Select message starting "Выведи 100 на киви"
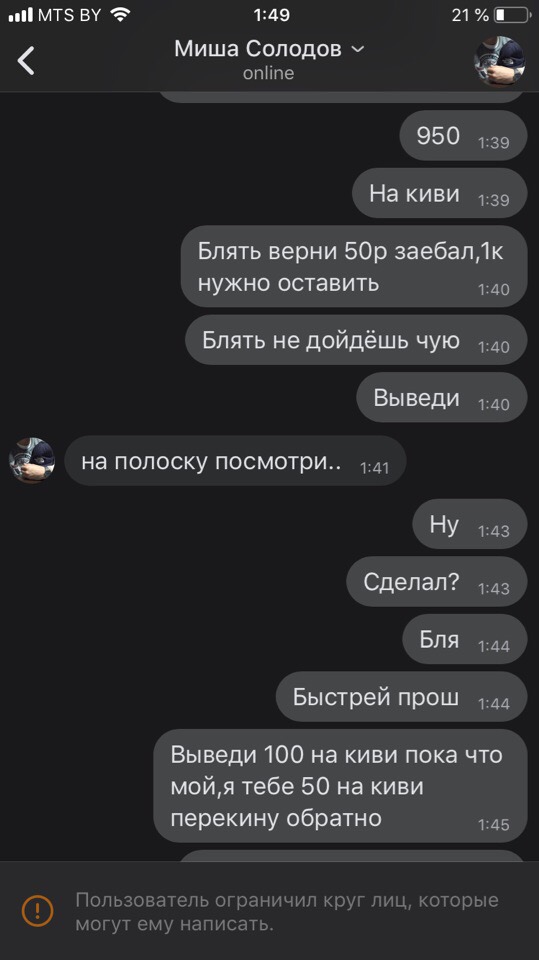This screenshot has height=960, width=539. 340,786
